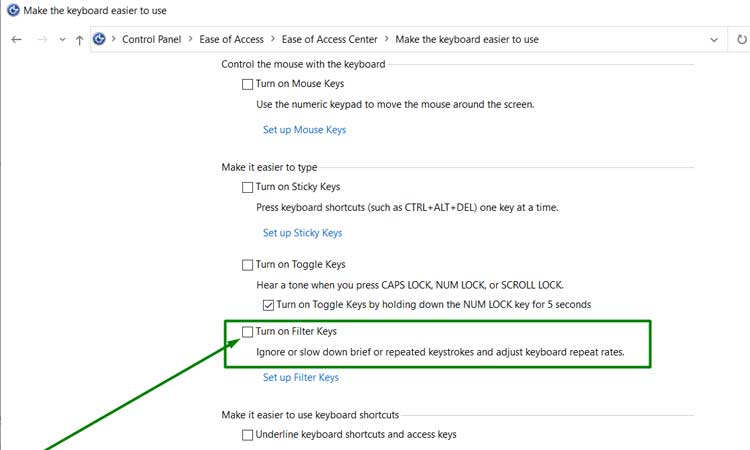
Task: Open the recent locations dropdown arrow
Action: coord(62,40)
